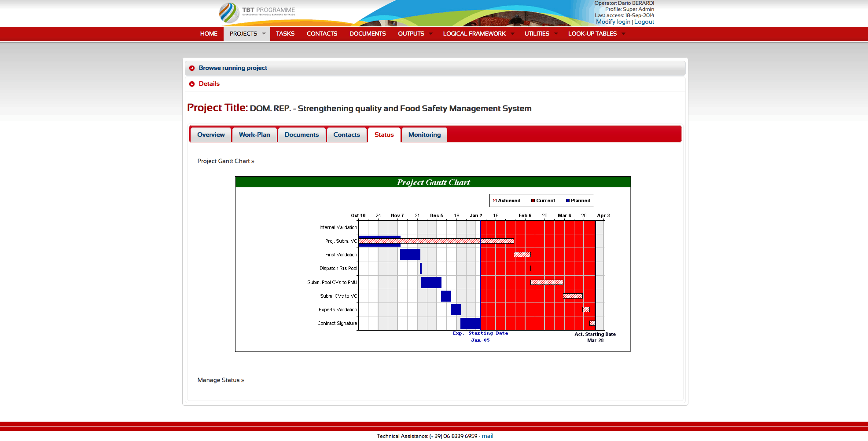The image size is (868, 441).
Task: Click the Oct 10 date axis label
Action: click(358, 216)
